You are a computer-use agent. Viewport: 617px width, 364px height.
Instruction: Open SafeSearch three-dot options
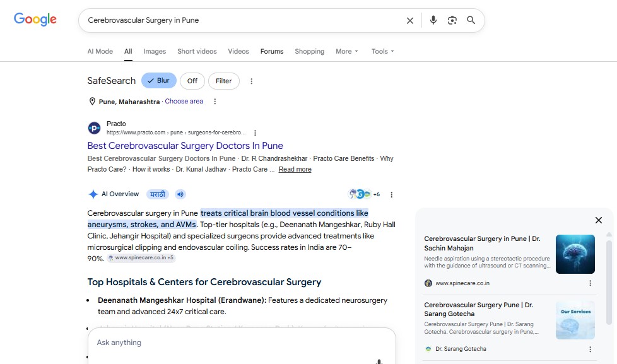[252, 81]
